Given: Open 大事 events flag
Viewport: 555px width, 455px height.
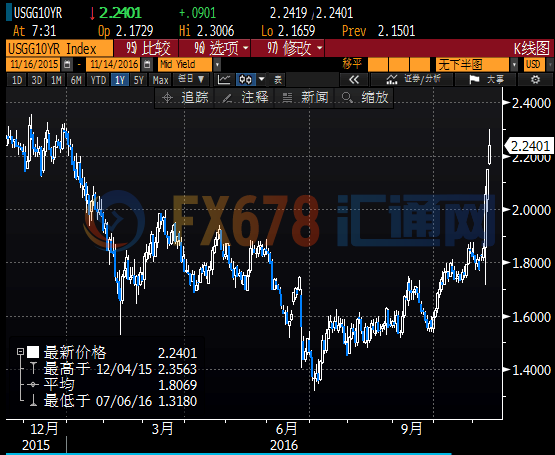Looking at the screenshot, I should (486, 80).
